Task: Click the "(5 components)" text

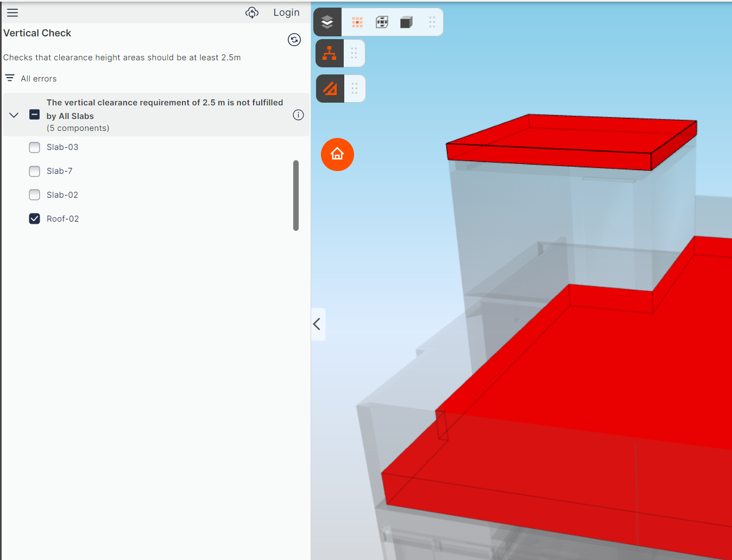Action: pyautogui.click(x=78, y=128)
